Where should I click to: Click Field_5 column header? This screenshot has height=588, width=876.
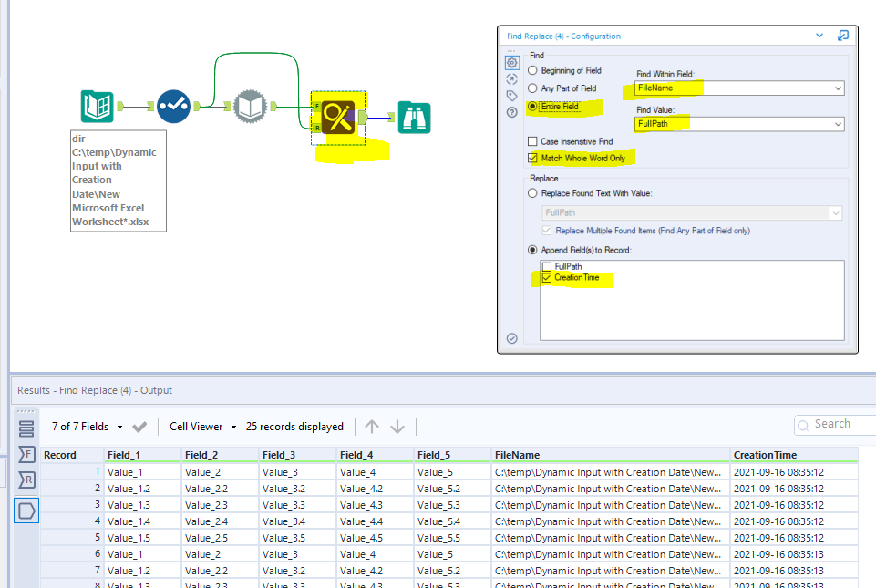pos(452,455)
